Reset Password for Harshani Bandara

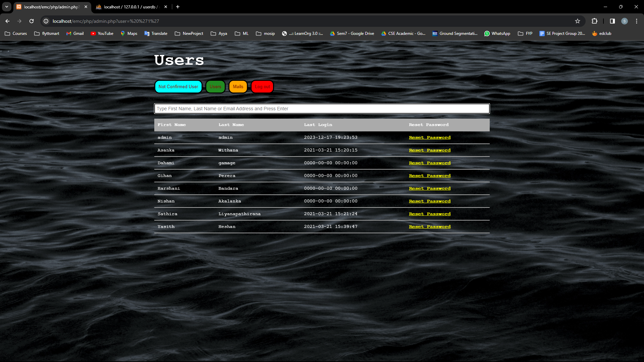430,188
